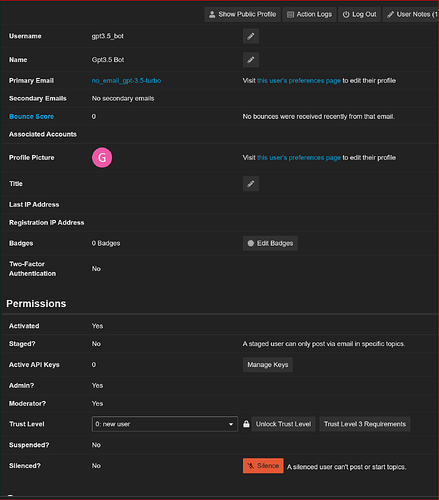The height and width of the screenshot is (500, 439).
Task: Click the lock icon beside Trust Level
Action: click(x=246, y=424)
